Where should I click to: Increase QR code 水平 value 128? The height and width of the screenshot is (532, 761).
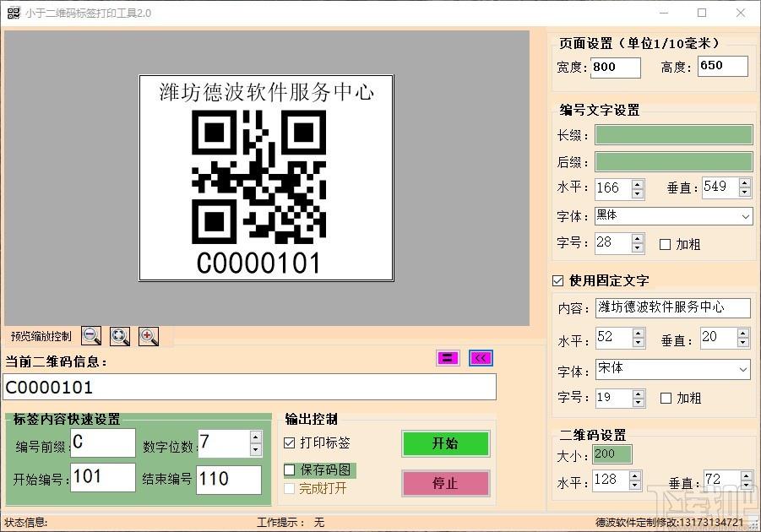click(x=635, y=475)
